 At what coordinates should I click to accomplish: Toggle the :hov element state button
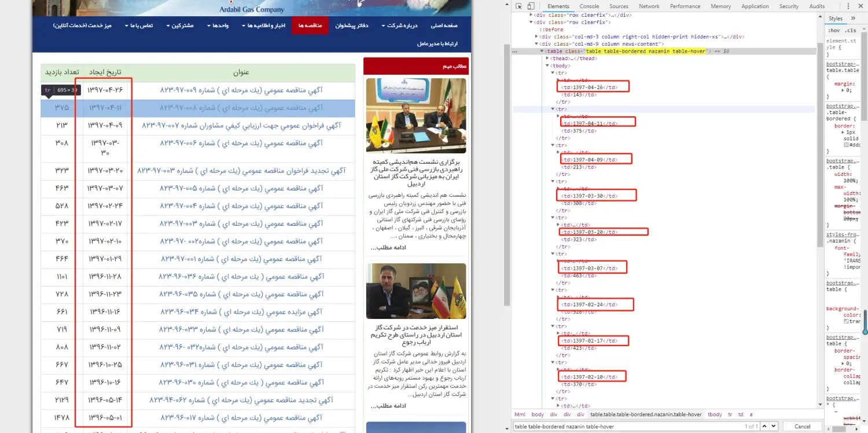point(834,30)
